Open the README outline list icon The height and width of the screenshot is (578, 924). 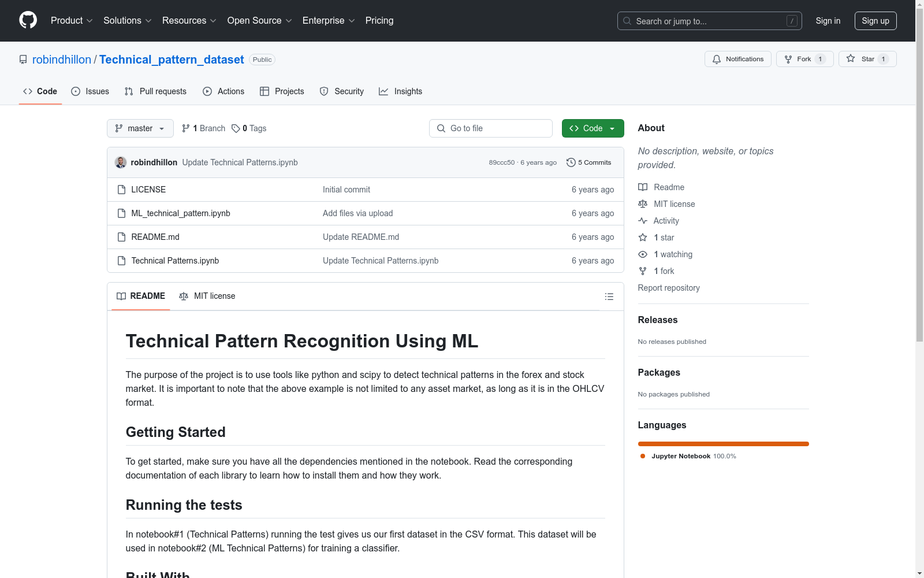point(609,297)
